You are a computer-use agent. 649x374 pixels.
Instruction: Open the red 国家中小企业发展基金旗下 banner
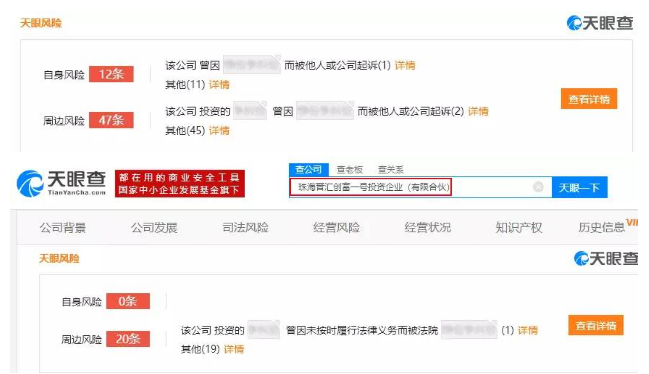click(x=180, y=183)
